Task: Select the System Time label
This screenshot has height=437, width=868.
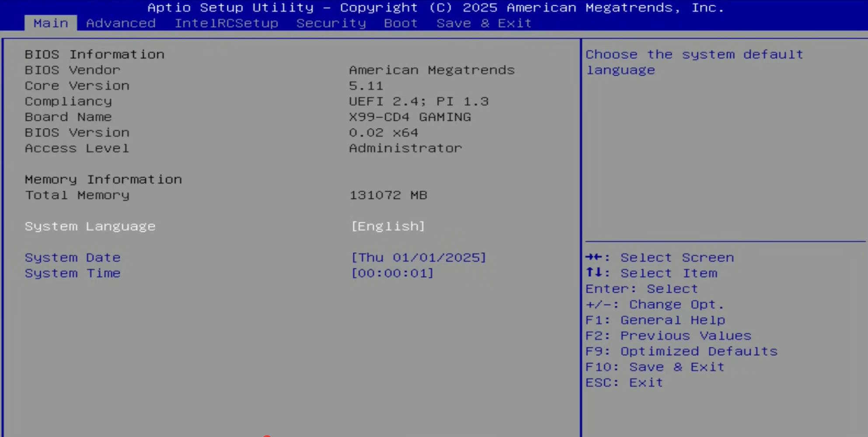Action: click(73, 273)
